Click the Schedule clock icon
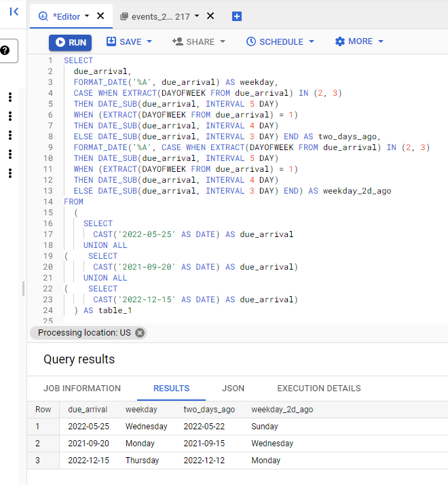 [x=251, y=41]
